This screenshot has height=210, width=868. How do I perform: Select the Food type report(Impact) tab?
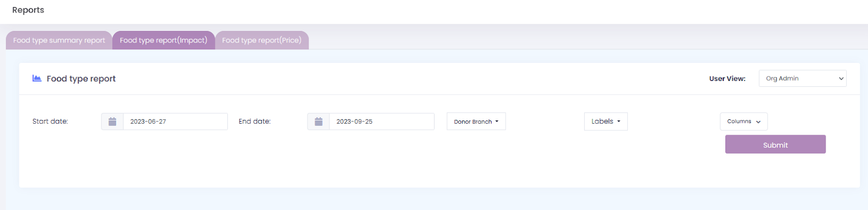[x=163, y=40]
